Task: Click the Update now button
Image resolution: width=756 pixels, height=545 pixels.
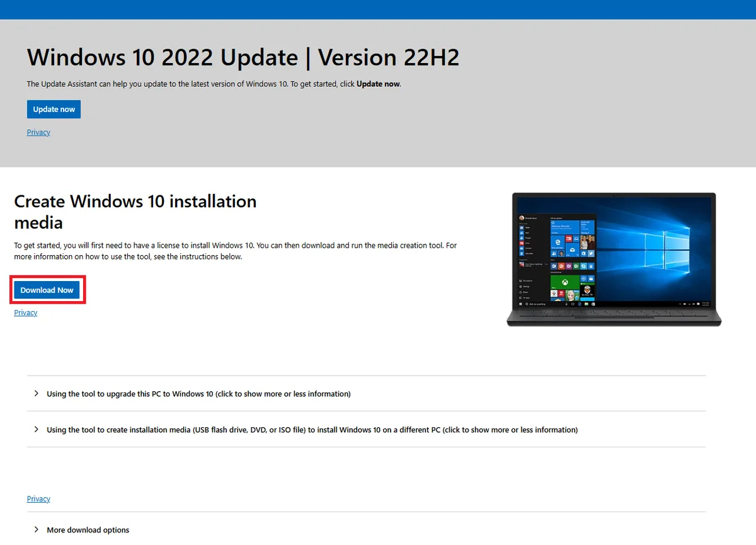Action: tap(54, 109)
